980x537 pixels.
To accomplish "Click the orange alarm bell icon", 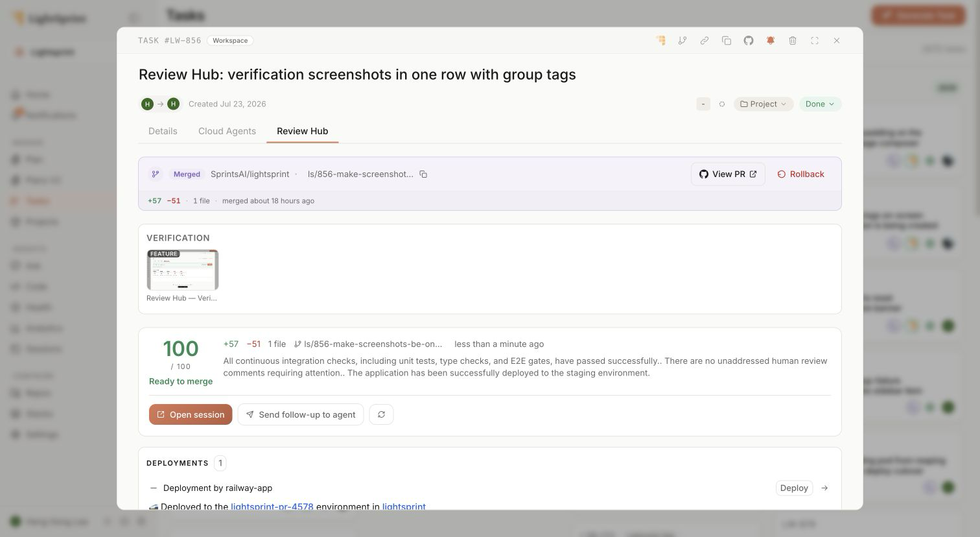I will coord(771,40).
